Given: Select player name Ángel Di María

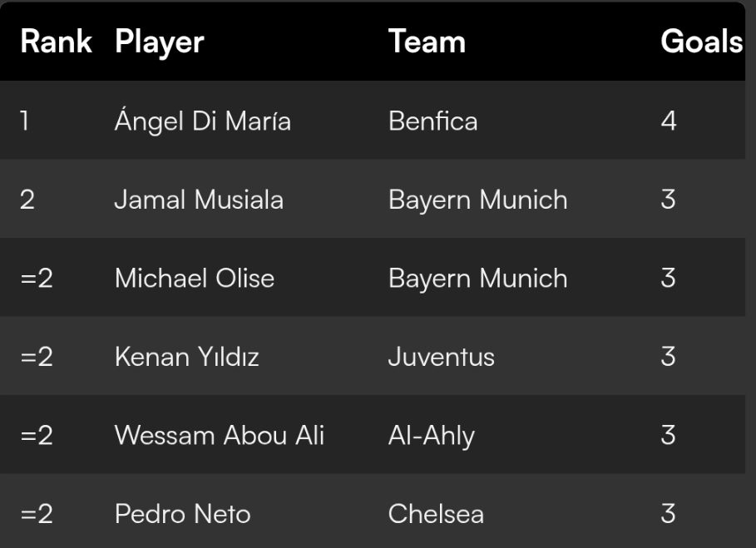Looking at the screenshot, I should click(203, 120).
